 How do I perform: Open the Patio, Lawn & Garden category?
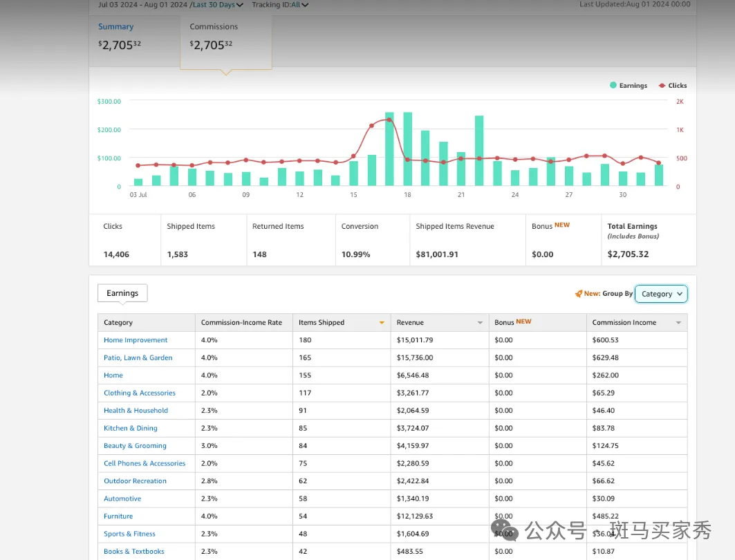pos(138,357)
